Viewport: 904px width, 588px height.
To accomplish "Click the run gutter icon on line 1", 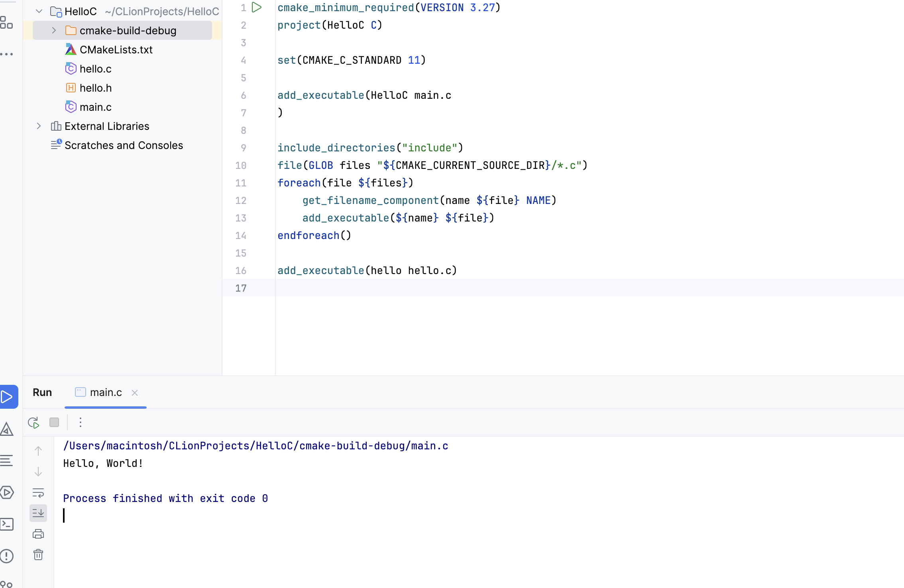I will click(x=257, y=7).
